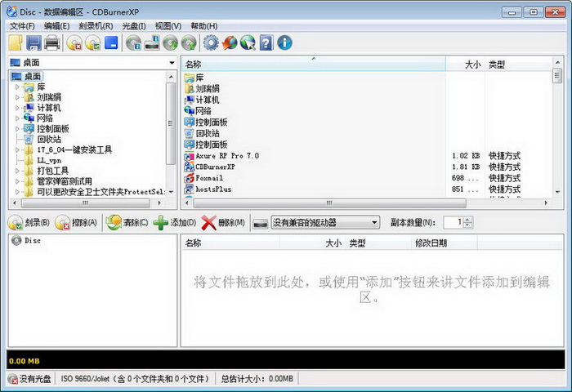This screenshot has width=572, height=392.
Task: Click the folder tree horizontal scrollbar
Action: click(85, 203)
